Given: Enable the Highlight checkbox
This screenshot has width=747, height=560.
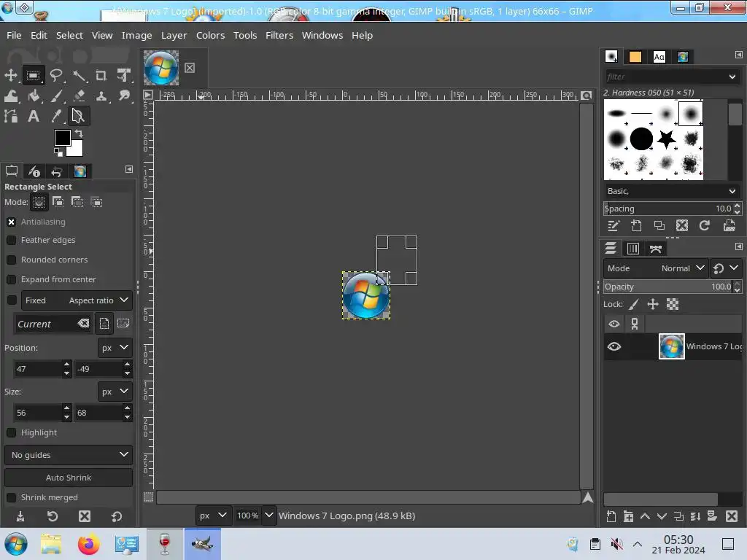Looking at the screenshot, I should (12, 432).
